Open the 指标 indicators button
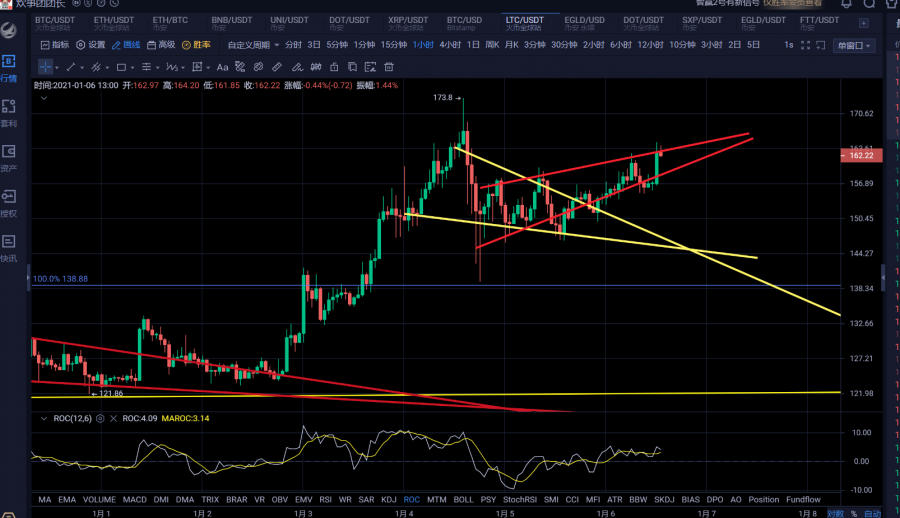The image size is (900, 518). point(55,45)
